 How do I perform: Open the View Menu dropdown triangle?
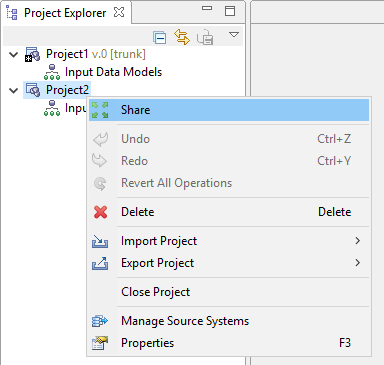coord(234,34)
